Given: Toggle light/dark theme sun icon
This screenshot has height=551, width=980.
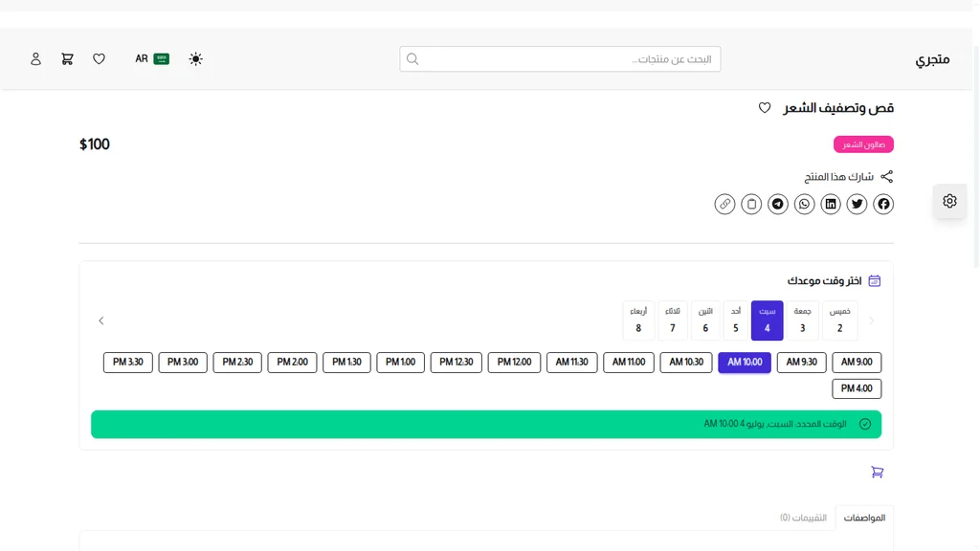Looking at the screenshot, I should click(195, 58).
